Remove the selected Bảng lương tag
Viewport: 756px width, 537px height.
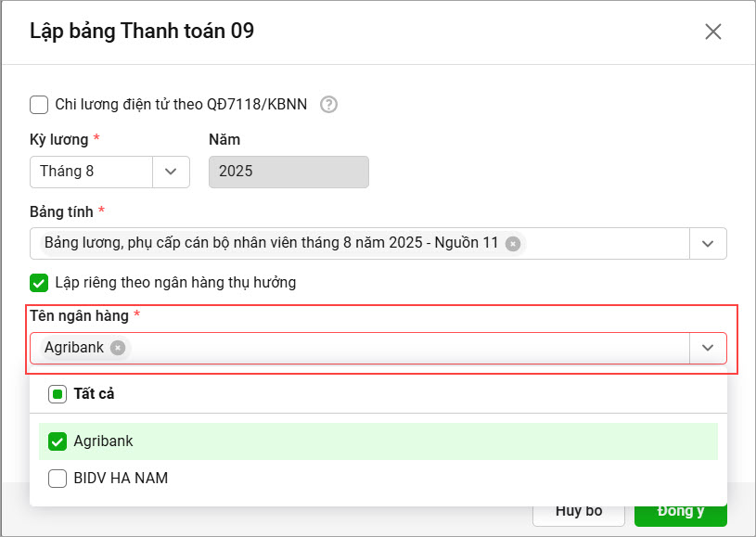pyautogui.click(x=513, y=243)
